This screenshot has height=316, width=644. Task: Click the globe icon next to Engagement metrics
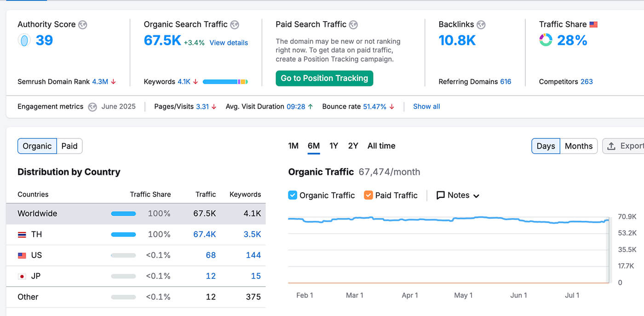pos(92,107)
